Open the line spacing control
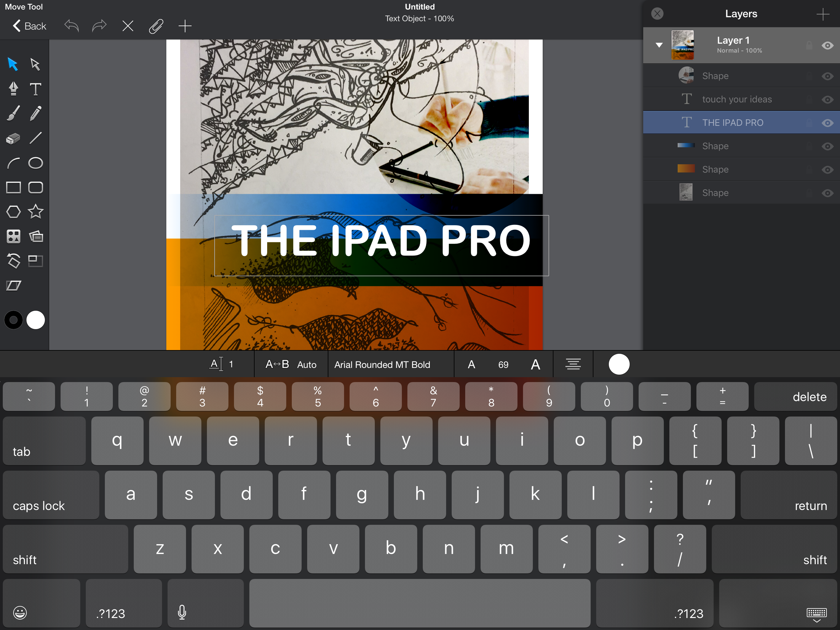The height and width of the screenshot is (630, 840). pos(221,364)
